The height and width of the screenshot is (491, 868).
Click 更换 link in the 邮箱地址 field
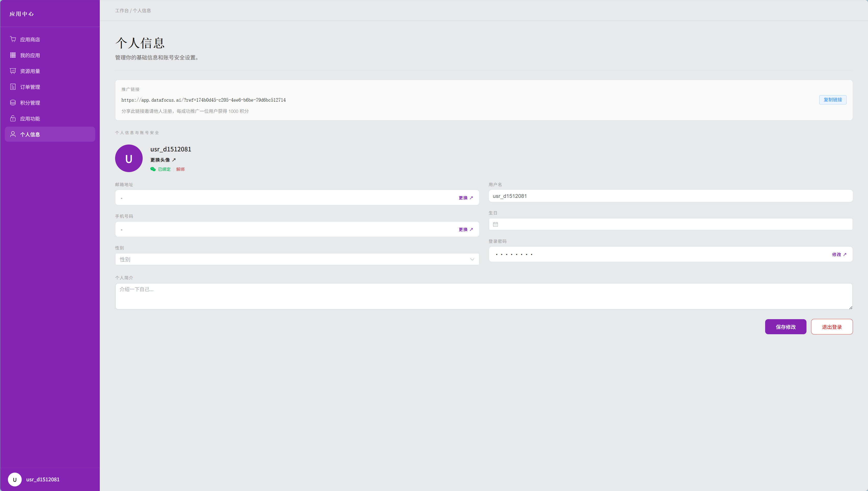(466, 198)
